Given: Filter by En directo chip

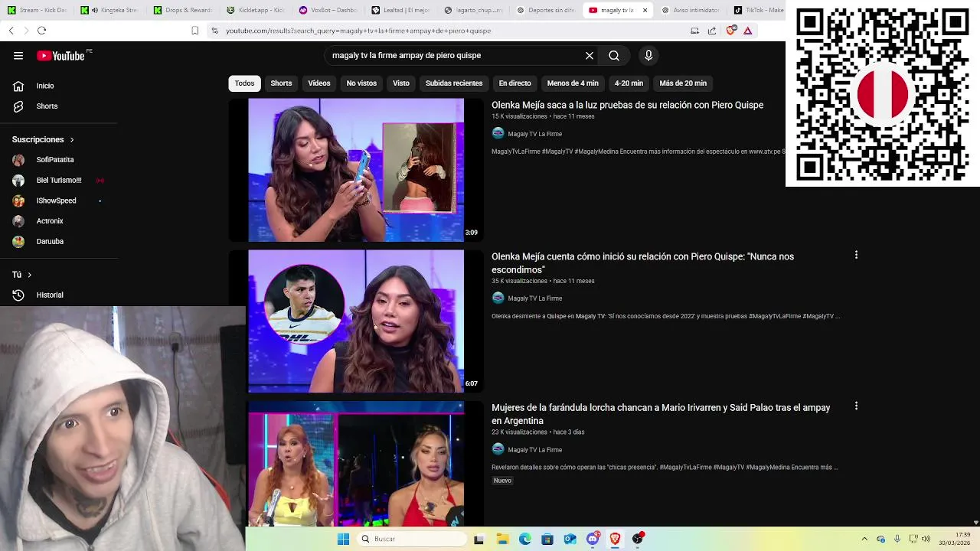Looking at the screenshot, I should coord(514,83).
